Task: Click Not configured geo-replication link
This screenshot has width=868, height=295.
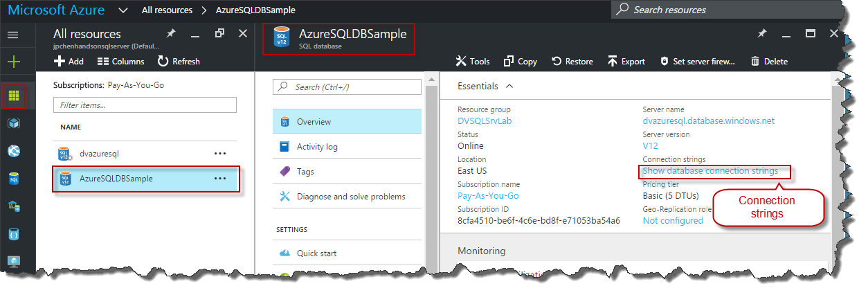Action: [x=673, y=221]
